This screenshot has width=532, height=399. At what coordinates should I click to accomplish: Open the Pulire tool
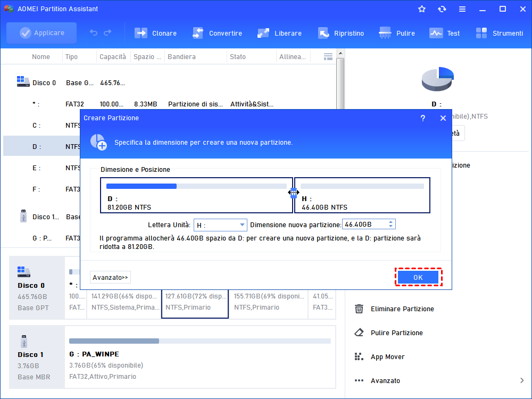(397, 33)
